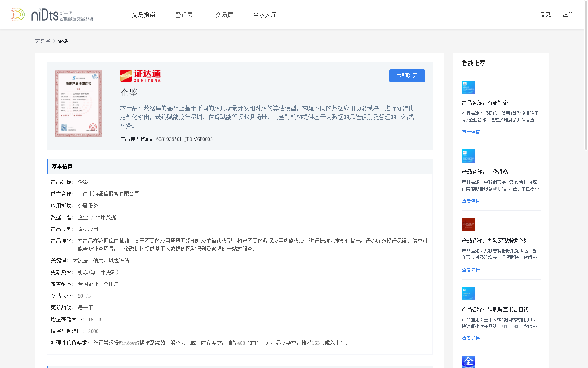View details link under 有数知企

[x=471, y=132]
